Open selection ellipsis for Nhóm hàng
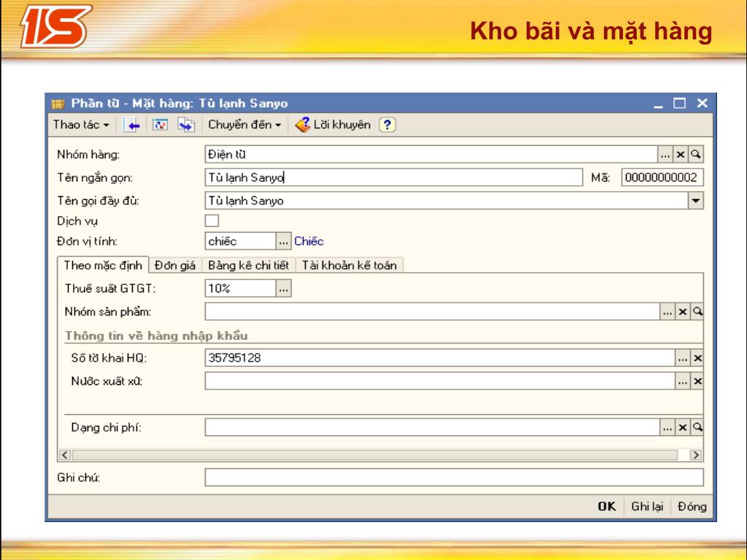Image resolution: width=747 pixels, height=560 pixels. 665,155
